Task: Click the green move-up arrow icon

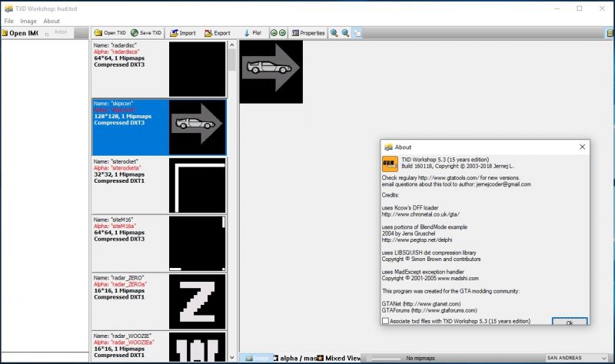Action: pyautogui.click(x=274, y=33)
